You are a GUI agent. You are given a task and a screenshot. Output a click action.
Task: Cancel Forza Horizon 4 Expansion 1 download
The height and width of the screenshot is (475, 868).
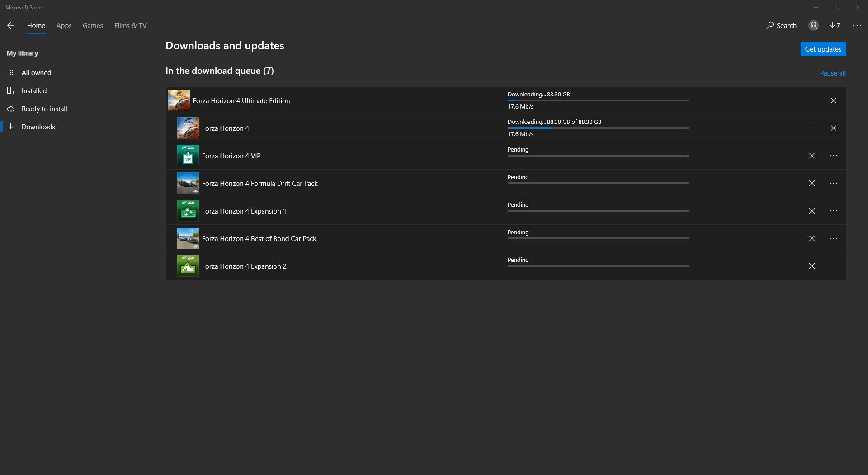click(812, 211)
